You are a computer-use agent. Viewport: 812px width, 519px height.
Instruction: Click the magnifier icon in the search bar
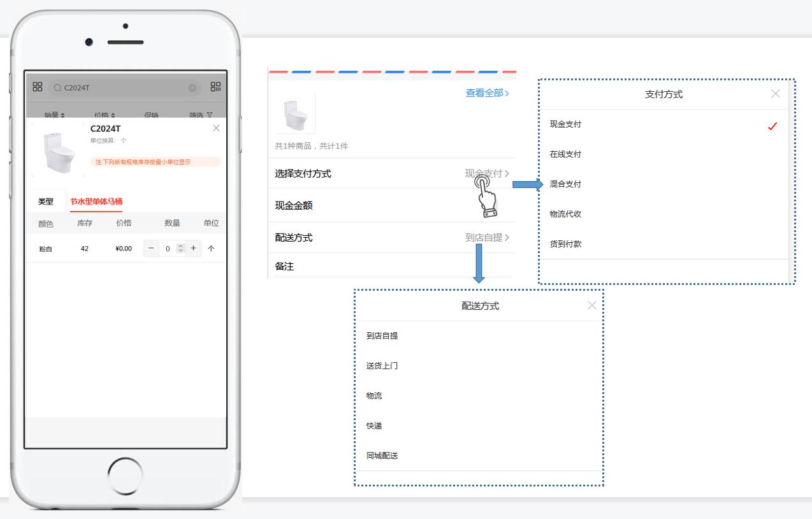(58, 87)
